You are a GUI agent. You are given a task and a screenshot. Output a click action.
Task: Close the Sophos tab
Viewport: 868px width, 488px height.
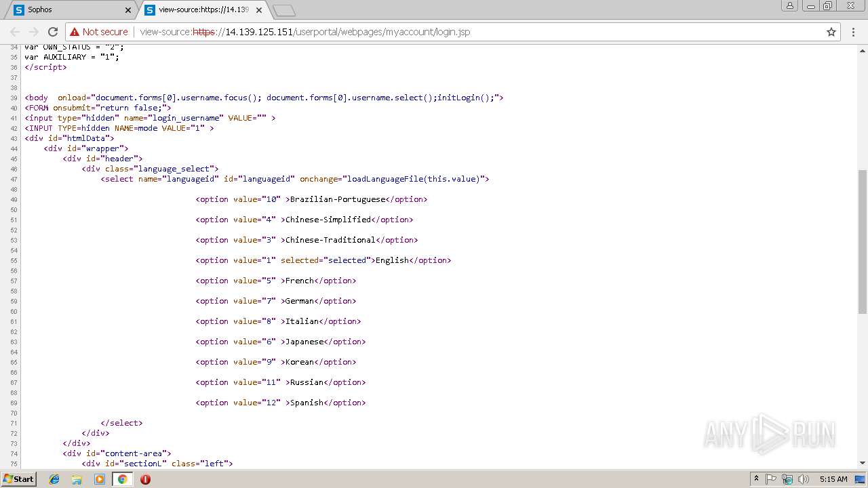(x=128, y=10)
